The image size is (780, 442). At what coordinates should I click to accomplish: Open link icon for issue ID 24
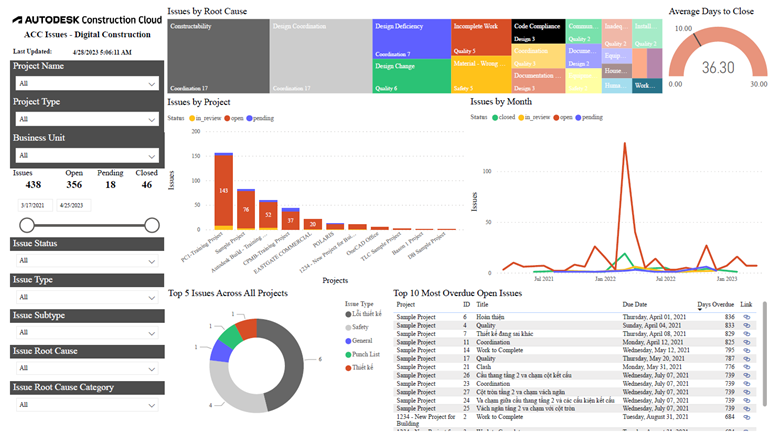click(x=747, y=400)
